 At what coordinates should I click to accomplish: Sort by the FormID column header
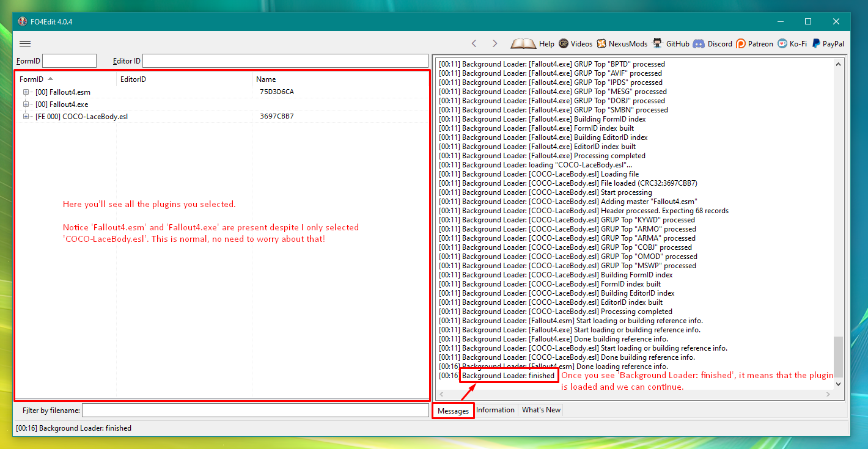coord(66,79)
